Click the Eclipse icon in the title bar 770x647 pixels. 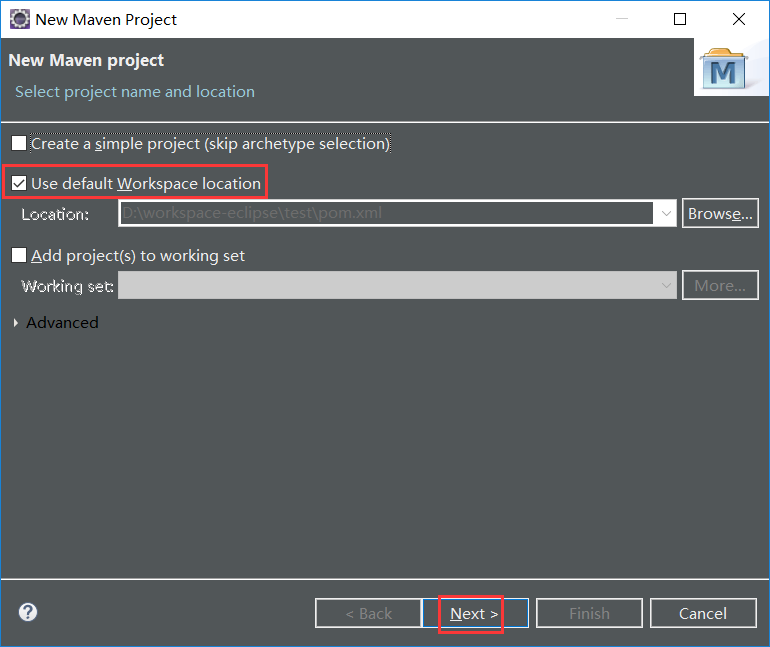(20, 20)
